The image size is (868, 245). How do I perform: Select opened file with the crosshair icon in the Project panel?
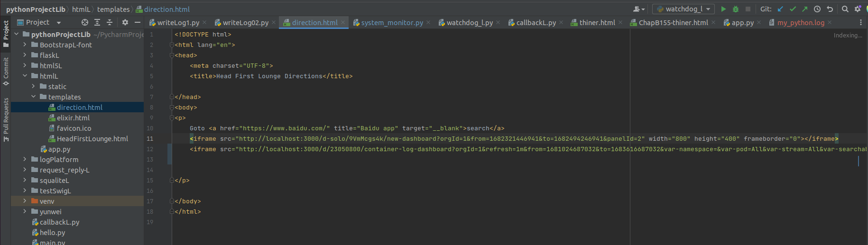(85, 22)
